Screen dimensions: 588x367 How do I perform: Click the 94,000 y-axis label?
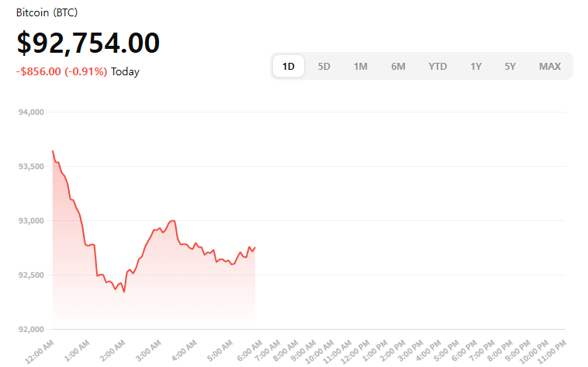tap(31, 113)
